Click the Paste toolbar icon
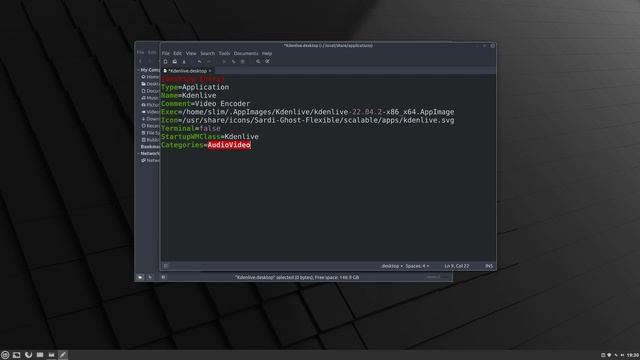This screenshot has width=640, height=360. click(242, 62)
